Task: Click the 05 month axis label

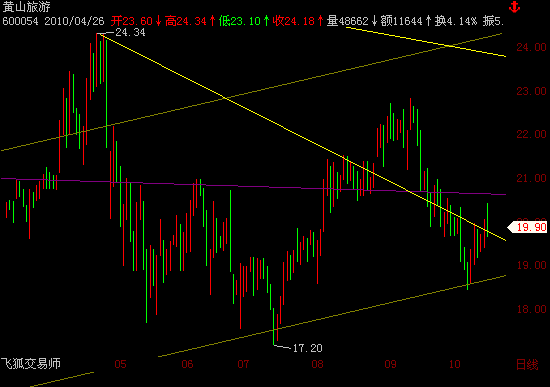Action: pos(120,364)
